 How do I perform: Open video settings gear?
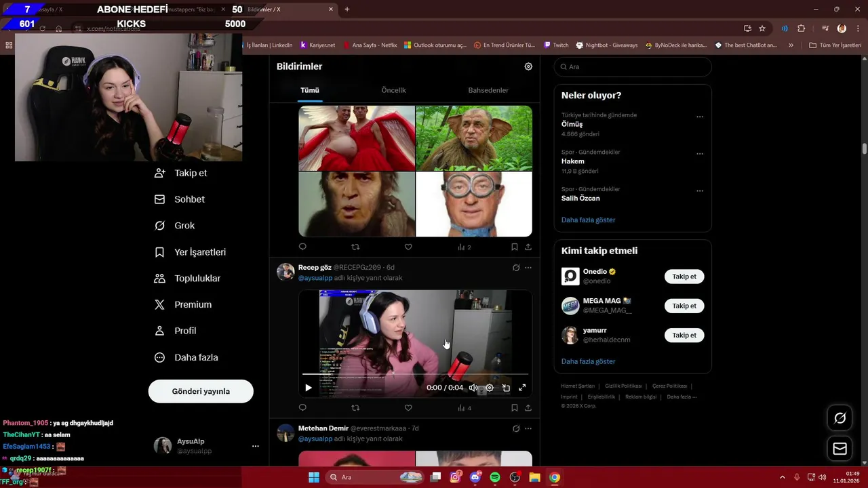(490, 388)
